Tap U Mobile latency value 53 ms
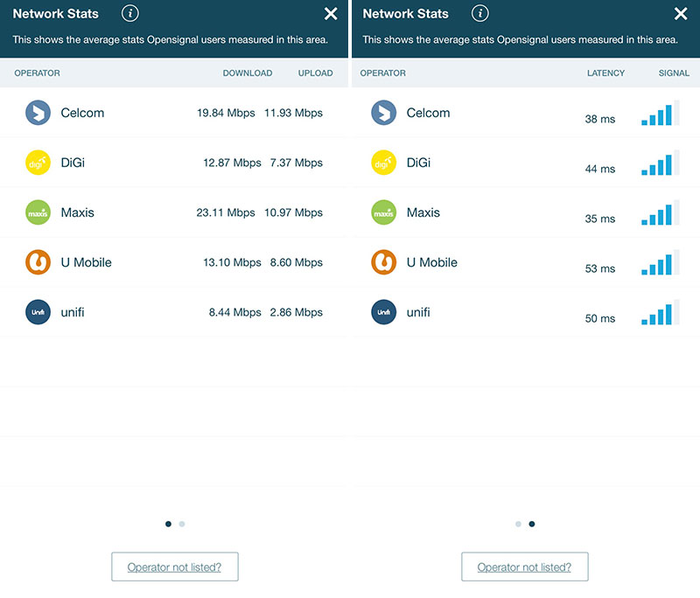Image resolution: width=700 pixels, height=598 pixels. 600,268
